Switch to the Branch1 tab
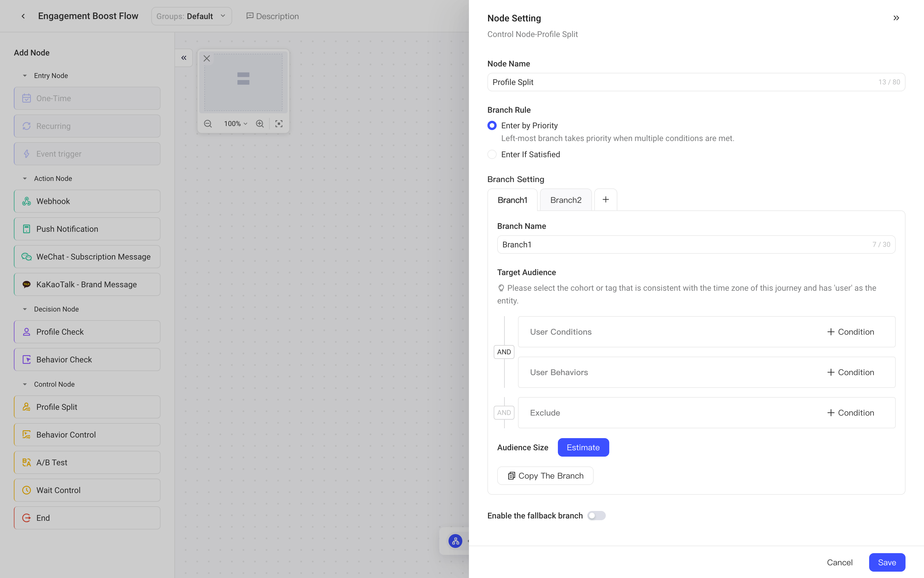The image size is (924, 578). [x=513, y=200]
